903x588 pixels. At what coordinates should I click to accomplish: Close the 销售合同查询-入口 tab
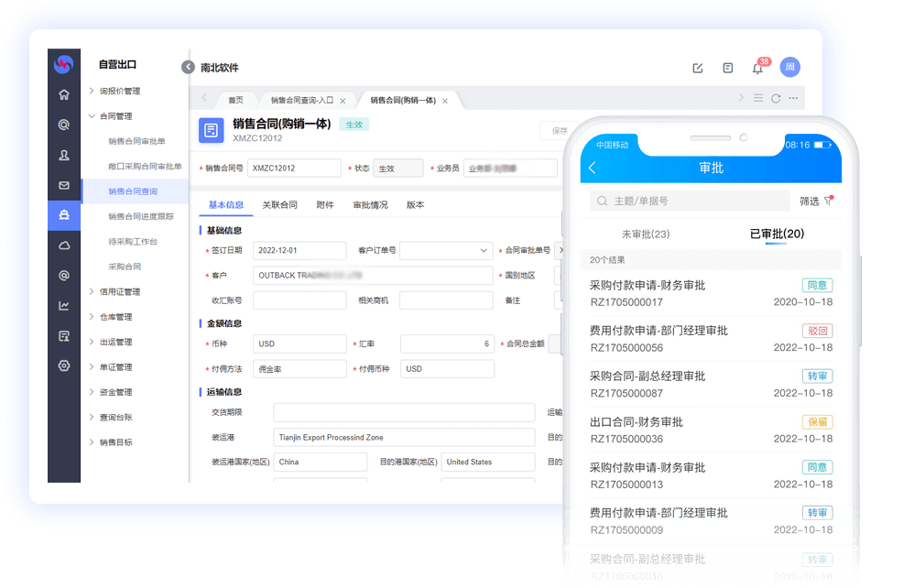point(343,101)
